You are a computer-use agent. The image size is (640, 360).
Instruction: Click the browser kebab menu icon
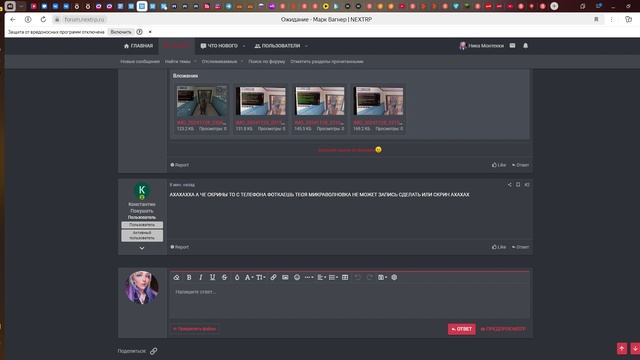click(611, 20)
